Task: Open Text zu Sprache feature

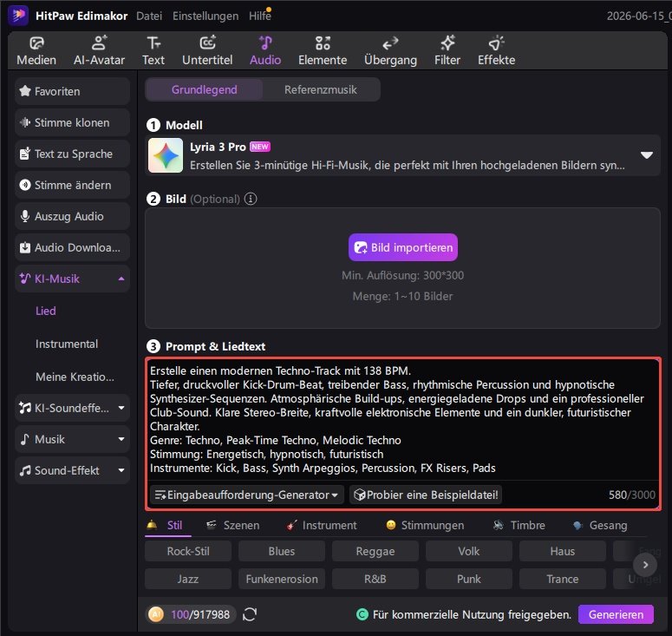Action: pyautogui.click(x=73, y=154)
